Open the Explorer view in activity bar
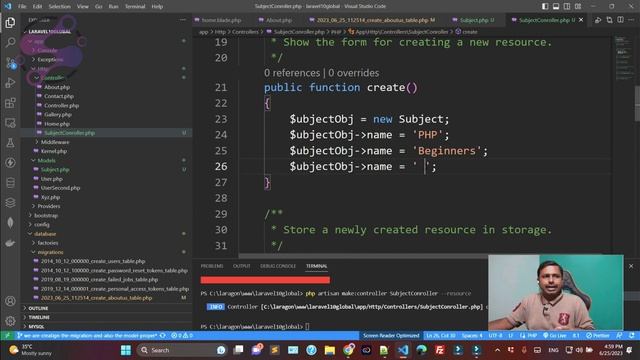 pyautogui.click(x=10, y=22)
